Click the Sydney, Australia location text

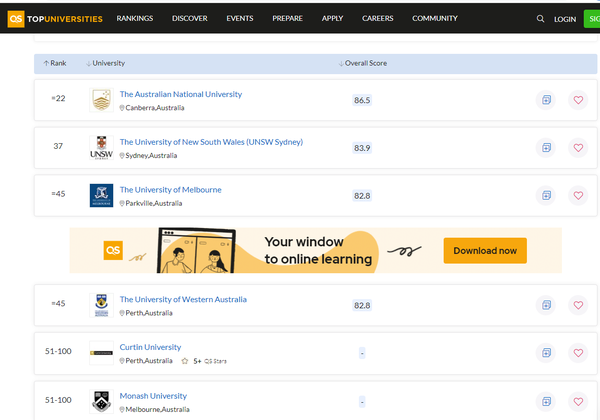(151, 156)
